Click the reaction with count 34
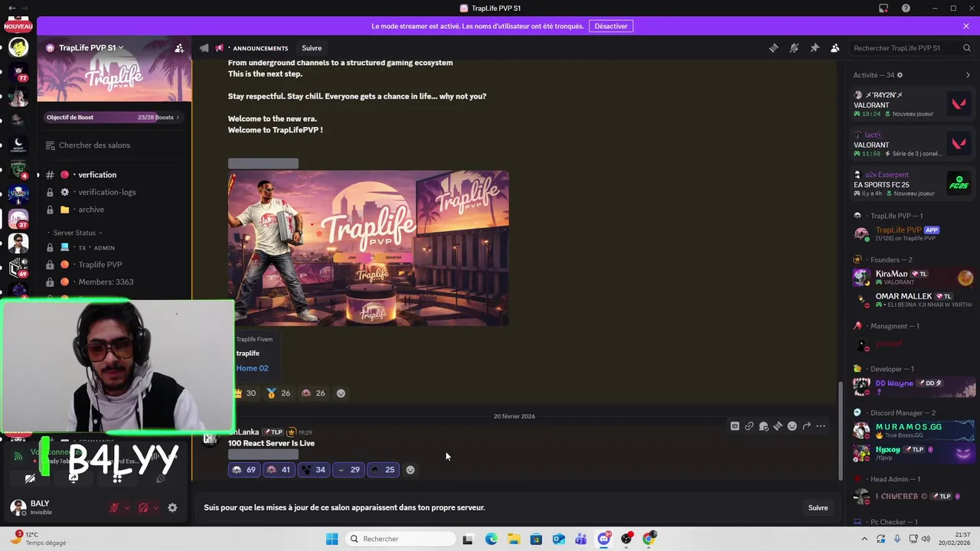Image resolution: width=980 pixels, height=551 pixels. (x=313, y=470)
